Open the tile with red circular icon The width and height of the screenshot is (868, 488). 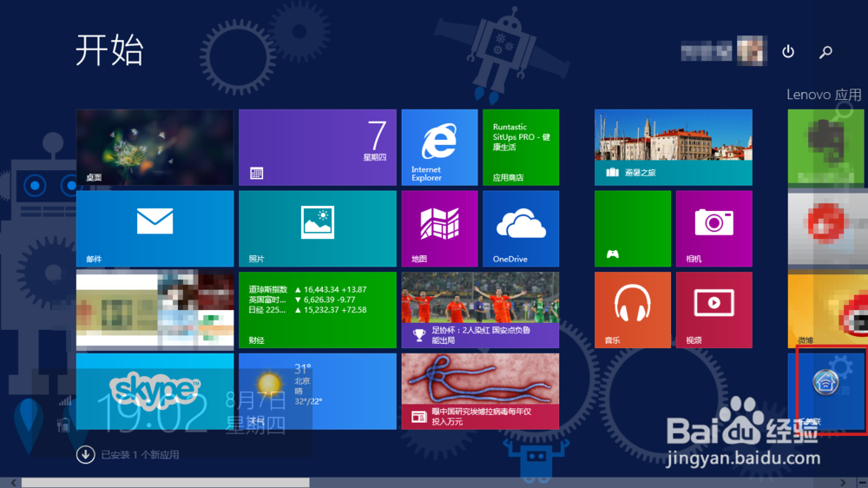click(827, 228)
